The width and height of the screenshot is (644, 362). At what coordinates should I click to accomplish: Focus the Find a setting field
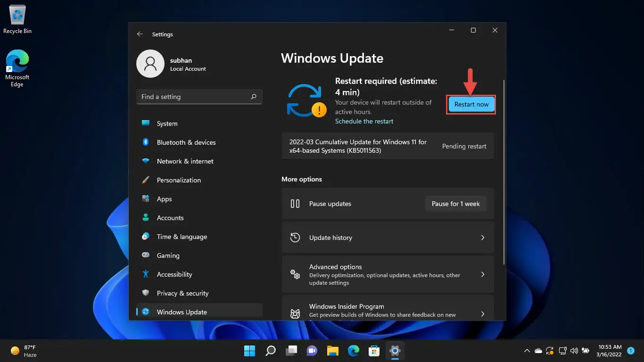tap(199, 97)
